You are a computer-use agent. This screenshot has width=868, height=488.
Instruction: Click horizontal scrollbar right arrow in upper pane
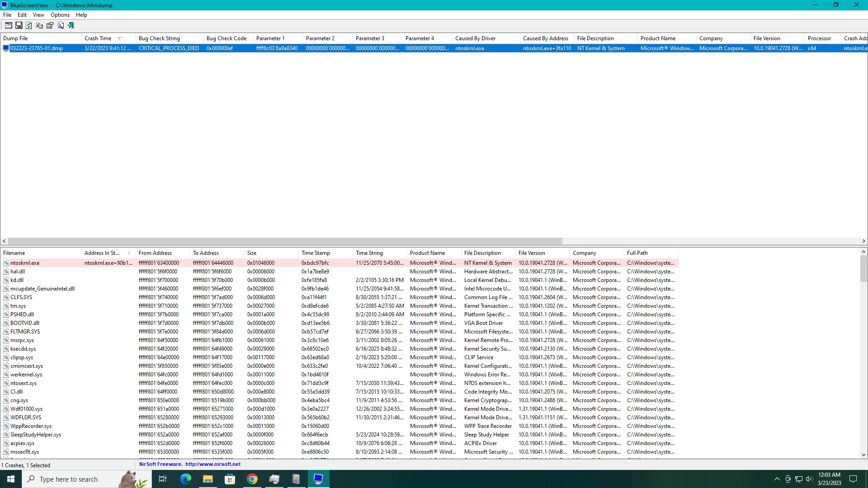[x=863, y=241]
